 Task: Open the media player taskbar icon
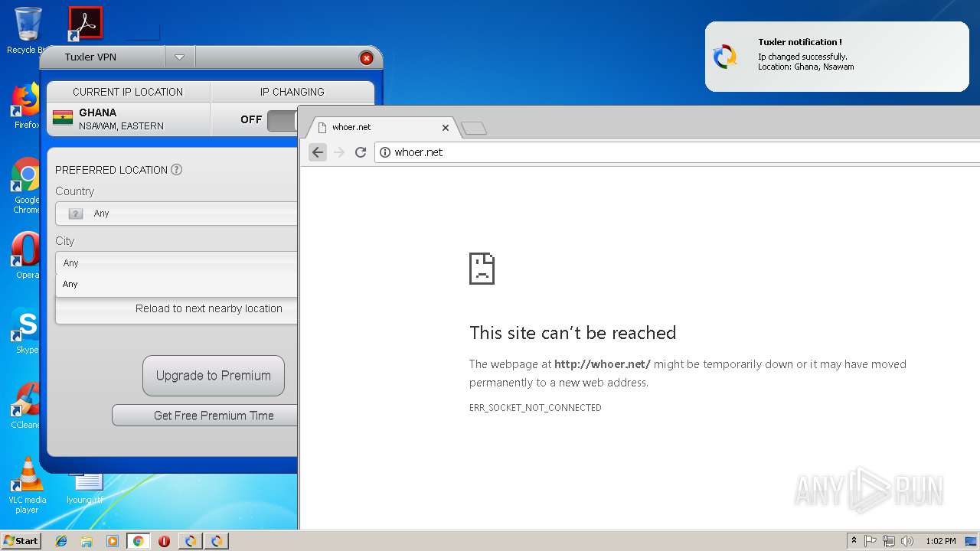113,541
